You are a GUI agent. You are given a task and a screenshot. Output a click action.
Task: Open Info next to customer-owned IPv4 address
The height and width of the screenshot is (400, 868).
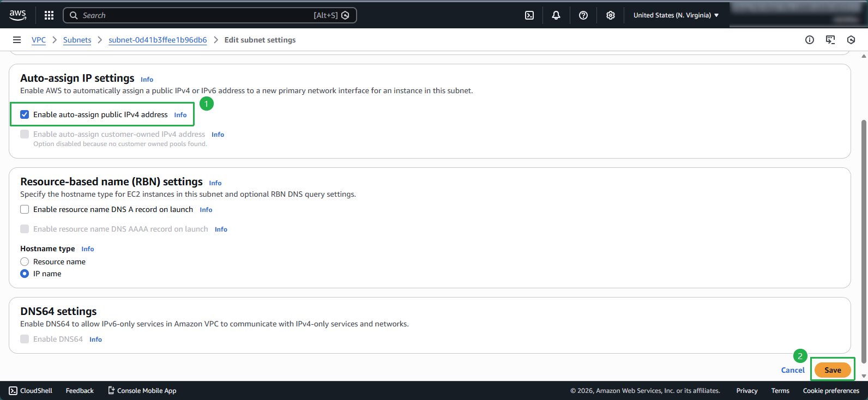[x=218, y=135]
